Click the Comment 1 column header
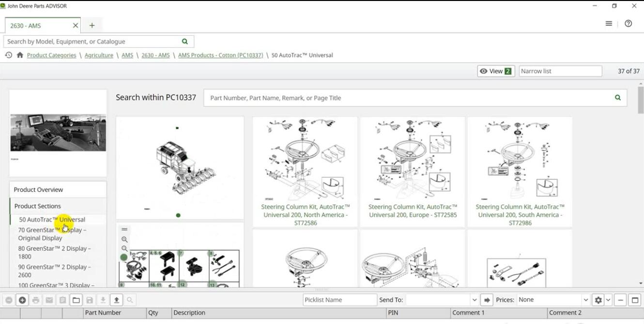This screenshot has width=644, height=324. pyautogui.click(x=499, y=313)
